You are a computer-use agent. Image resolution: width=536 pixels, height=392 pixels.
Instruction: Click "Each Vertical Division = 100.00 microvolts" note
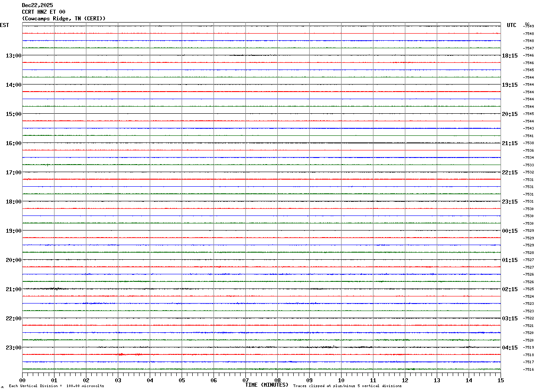[x=57, y=386]
